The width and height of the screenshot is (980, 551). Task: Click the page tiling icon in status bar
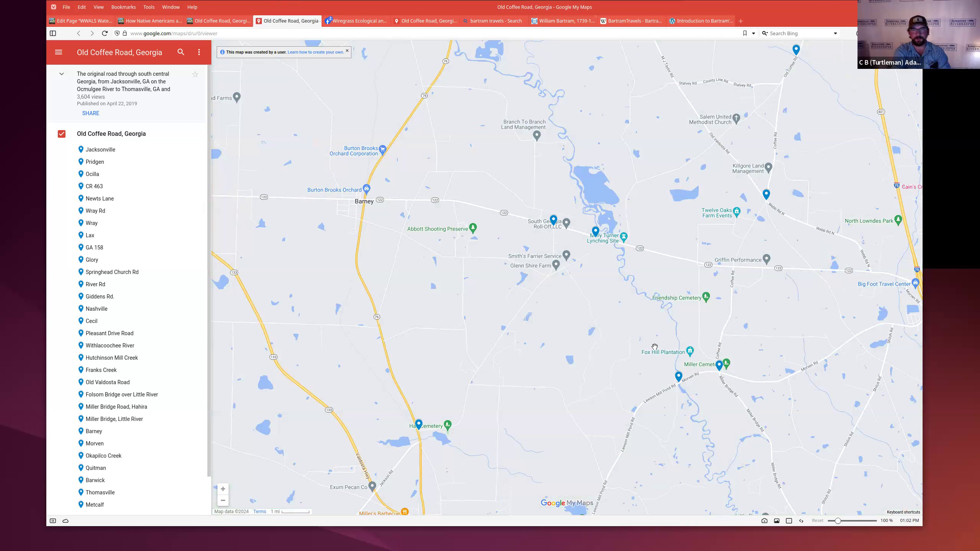[789, 521]
